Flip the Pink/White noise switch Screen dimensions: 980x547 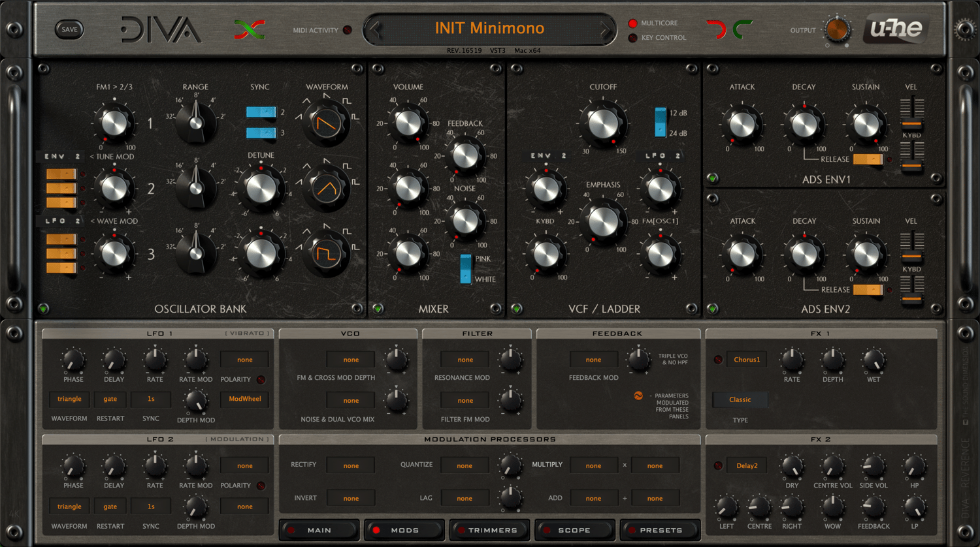tap(466, 269)
